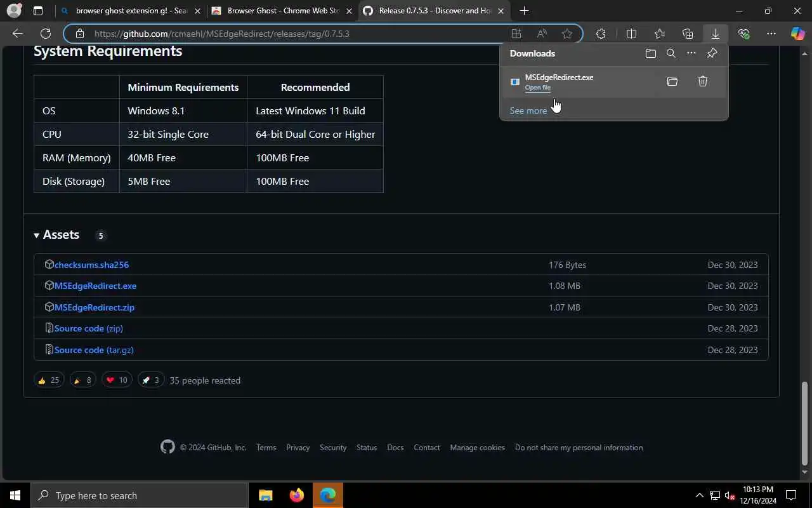React with party popper (8)
Viewport: 812px width, 508px height.
83,380
